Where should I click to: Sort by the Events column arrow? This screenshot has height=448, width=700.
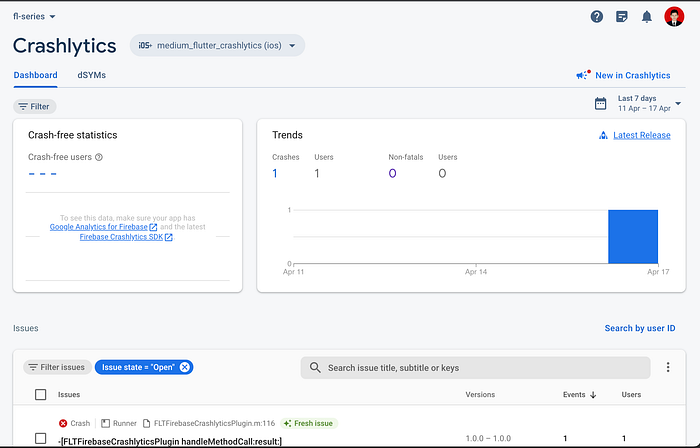click(x=593, y=395)
